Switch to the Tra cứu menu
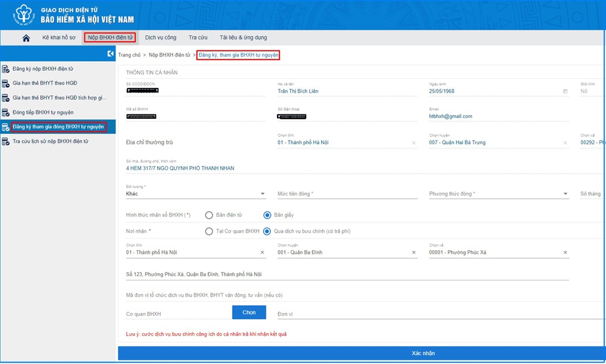 tap(198, 38)
